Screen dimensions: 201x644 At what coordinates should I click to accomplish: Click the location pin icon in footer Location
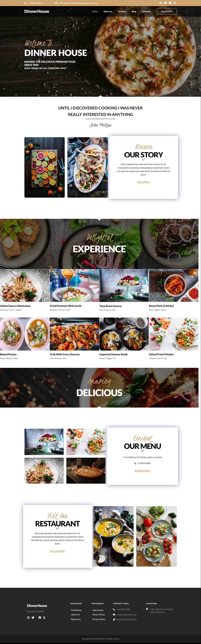click(147, 609)
